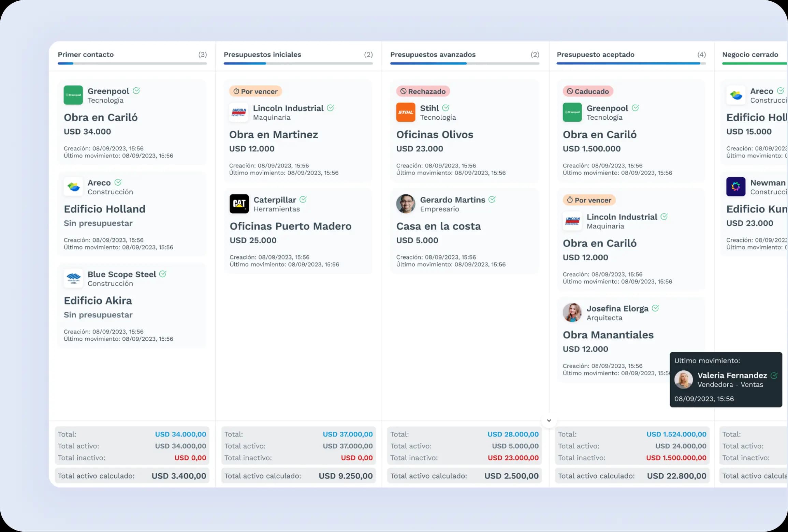Click the Stihl orange logo
Screen dimensions: 788x532
[406, 112]
